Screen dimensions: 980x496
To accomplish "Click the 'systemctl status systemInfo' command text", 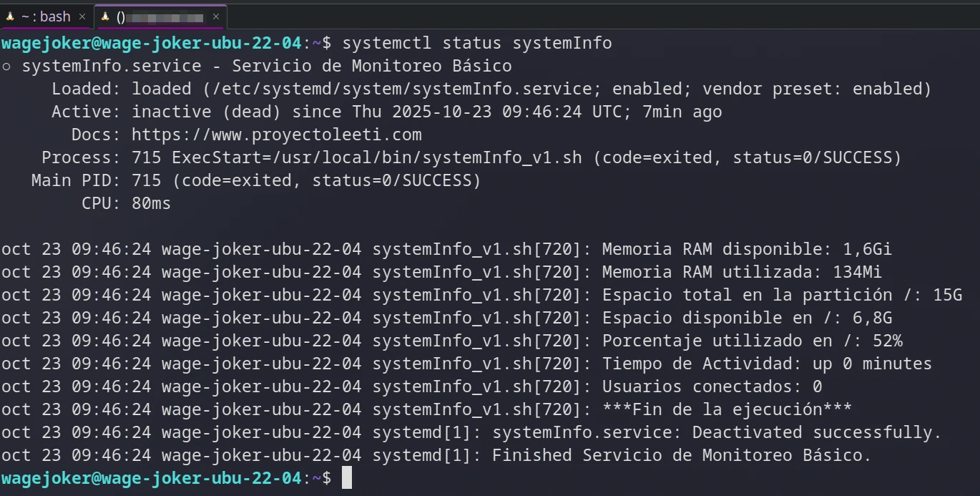I will 477,43.
